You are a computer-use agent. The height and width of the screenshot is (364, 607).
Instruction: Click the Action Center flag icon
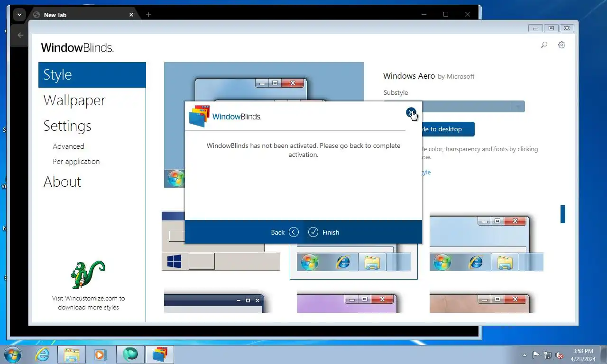(536, 355)
